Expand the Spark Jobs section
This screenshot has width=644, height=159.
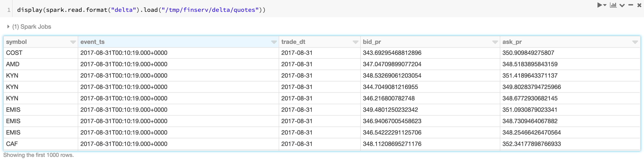[x=8, y=27]
